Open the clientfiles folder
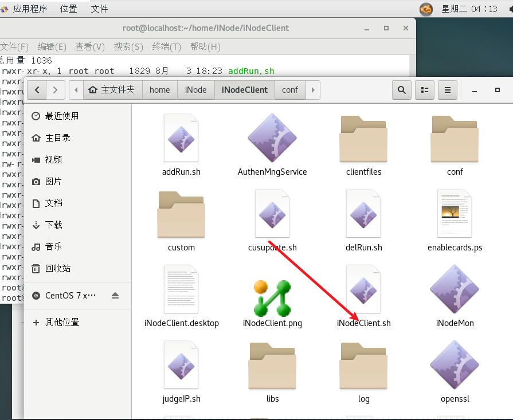 [363, 138]
